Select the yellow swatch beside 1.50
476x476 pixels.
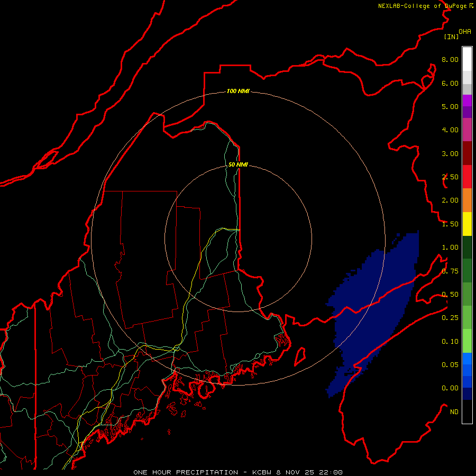467,224
